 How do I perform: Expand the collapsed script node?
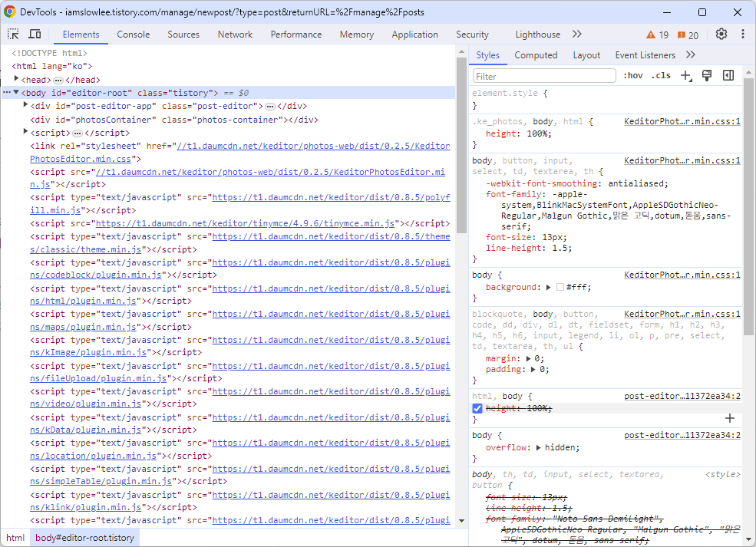tap(25, 132)
